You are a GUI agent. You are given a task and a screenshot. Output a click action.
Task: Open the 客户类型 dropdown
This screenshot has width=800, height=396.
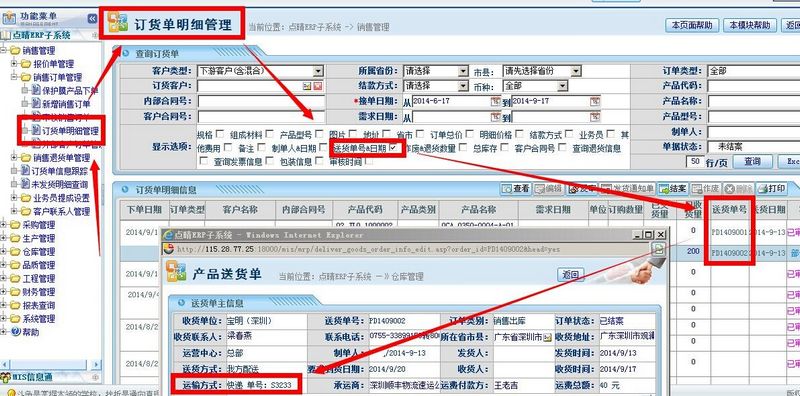pyautogui.click(x=318, y=71)
